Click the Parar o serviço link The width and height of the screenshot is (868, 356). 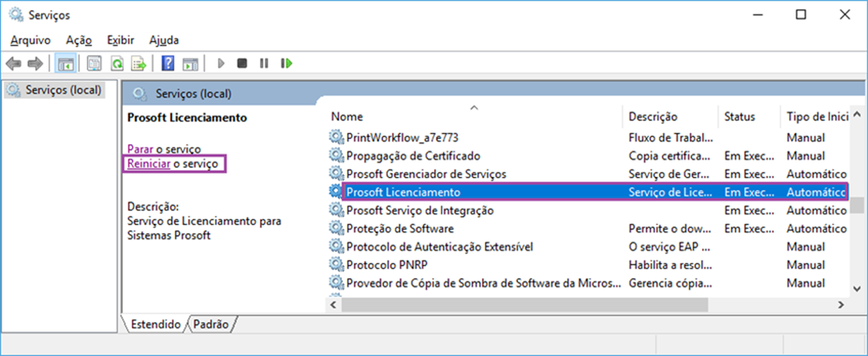164,149
